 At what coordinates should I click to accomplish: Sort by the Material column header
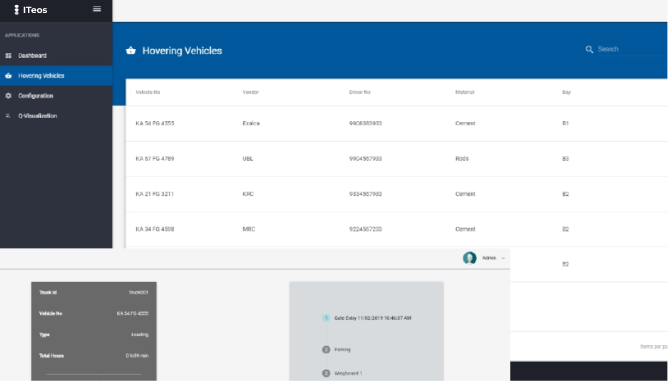click(464, 92)
